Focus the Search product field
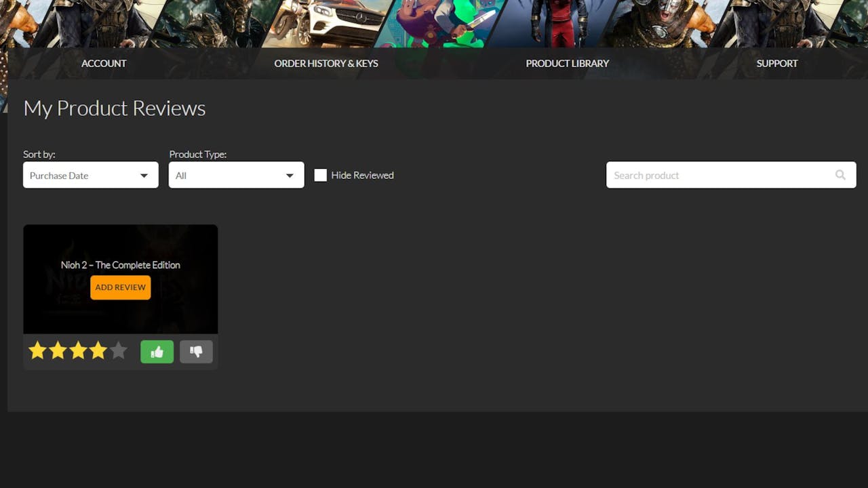868x488 pixels. (x=731, y=175)
